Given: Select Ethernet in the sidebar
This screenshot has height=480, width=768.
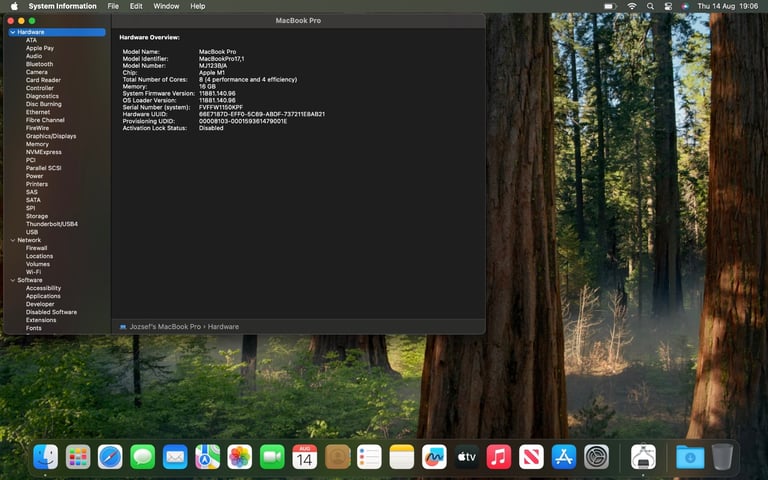Looking at the screenshot, I should coord(38,112).
